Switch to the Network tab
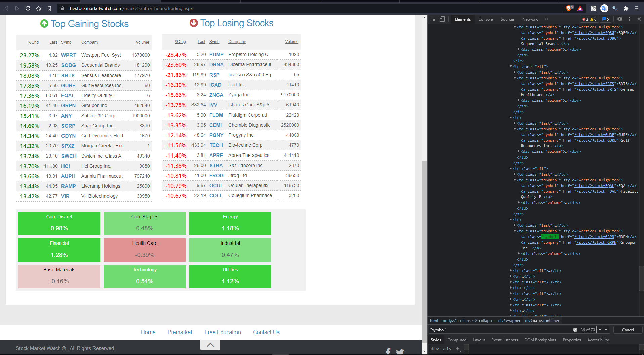This screenshot has height=355, width=644. pos(530,19)
